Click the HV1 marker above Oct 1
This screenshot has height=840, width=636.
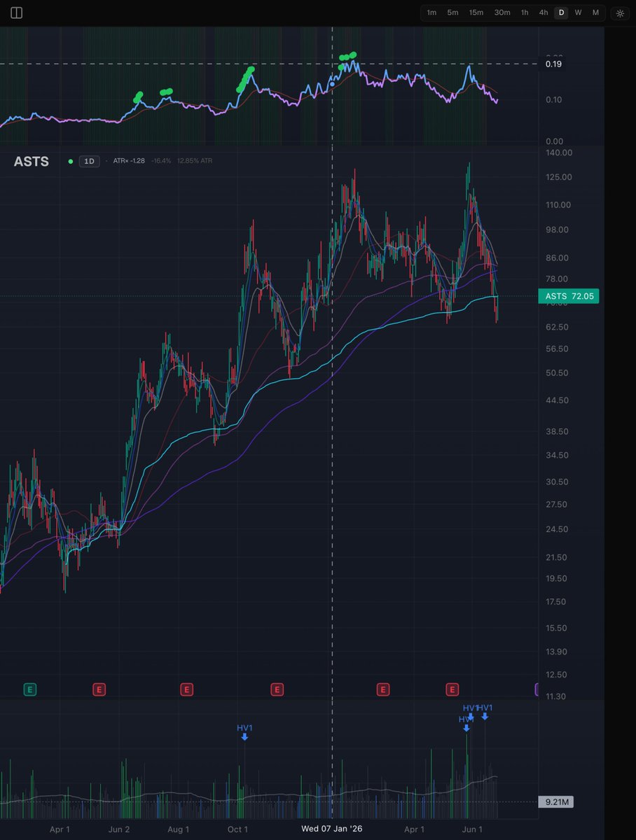[x=244, y=731]
